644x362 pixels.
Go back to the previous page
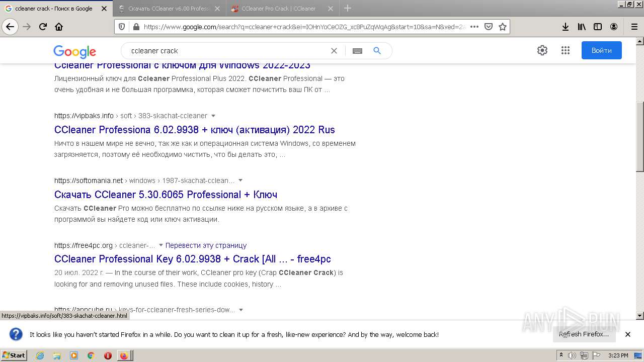point(10,27)
